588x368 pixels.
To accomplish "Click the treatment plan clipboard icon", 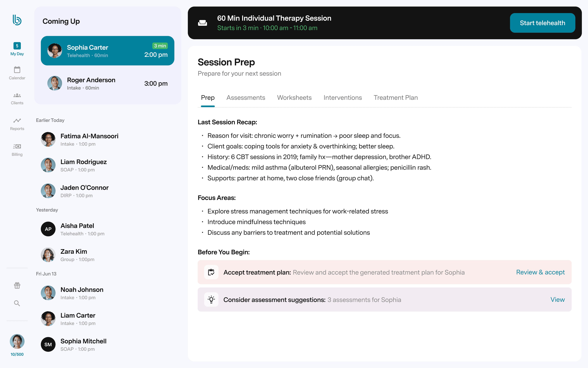I will pos(211,272).
